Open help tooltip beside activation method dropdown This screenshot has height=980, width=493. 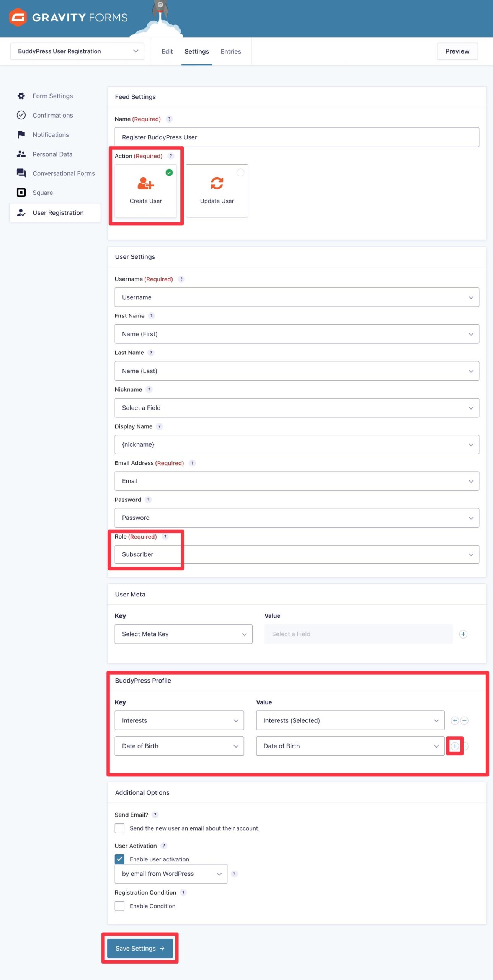235,874
